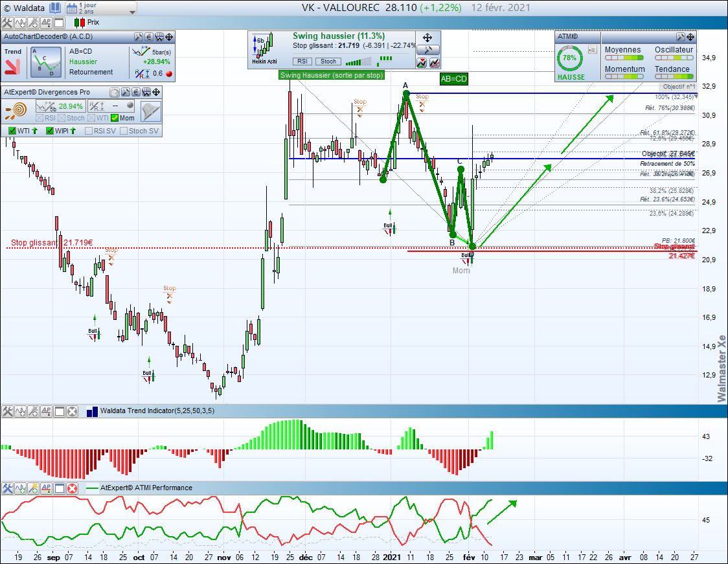Click the Waldata Trend Indicator legend icon
The height and width of the screenshot is (564, 728).
pos(93,411)
